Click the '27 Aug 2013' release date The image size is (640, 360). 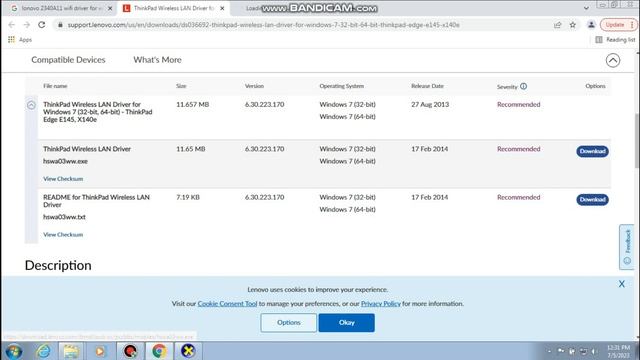(x=430, y=104)
